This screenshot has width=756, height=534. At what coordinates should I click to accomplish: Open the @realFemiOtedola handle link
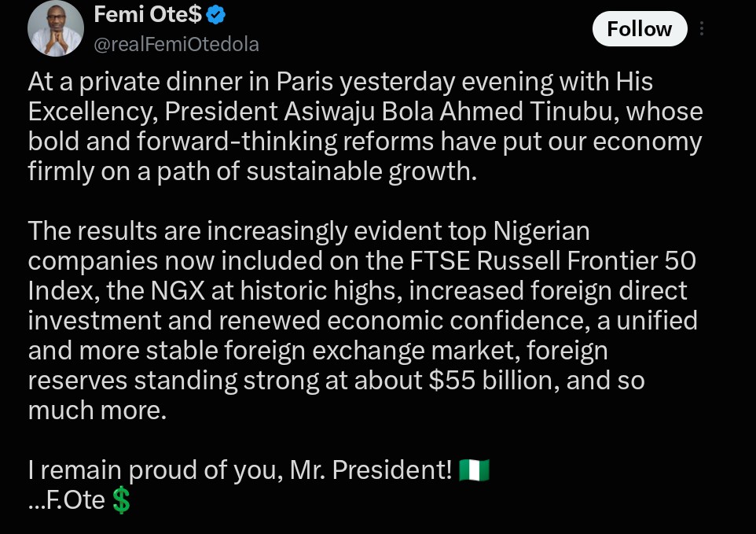click(x=177, y=44)
